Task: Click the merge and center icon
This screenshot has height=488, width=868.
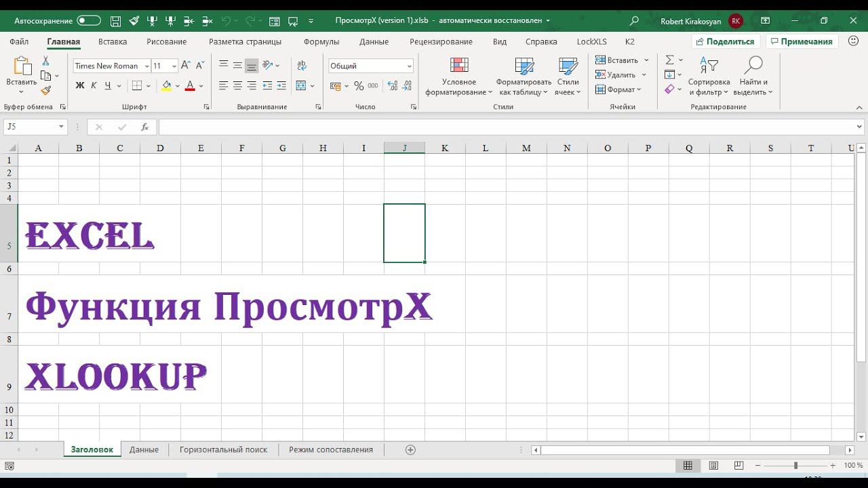Action: pyautogui.click(x=302, y=85)
